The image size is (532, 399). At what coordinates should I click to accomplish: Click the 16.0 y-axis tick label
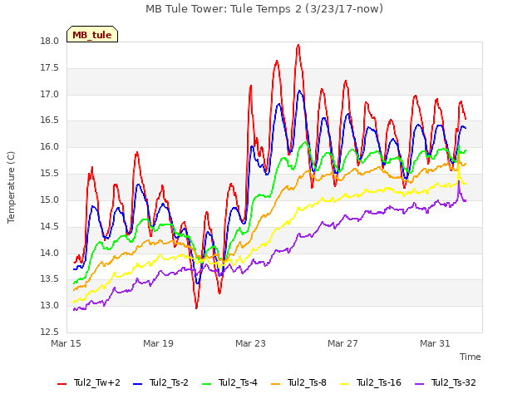pos(50,147)
